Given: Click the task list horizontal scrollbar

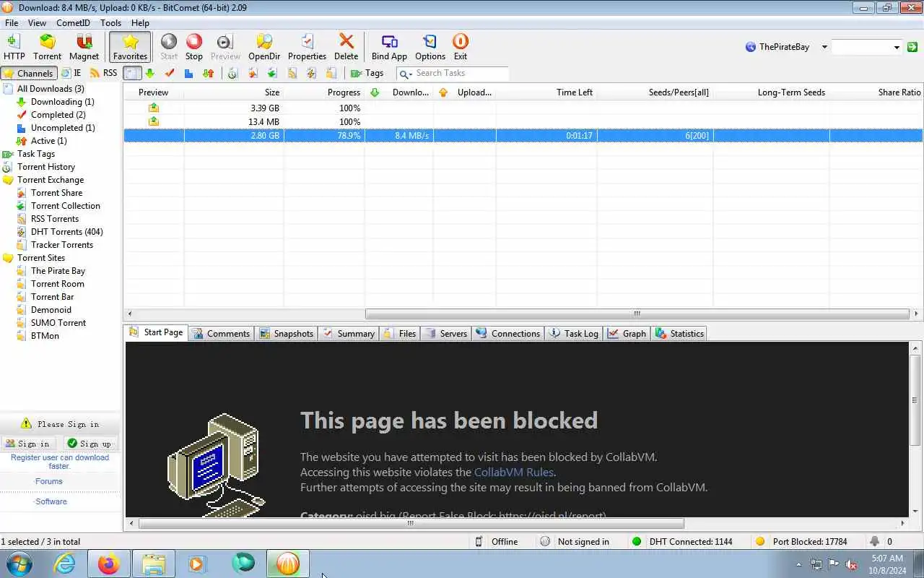Looking at the screenshot, I should coord(637,314).
